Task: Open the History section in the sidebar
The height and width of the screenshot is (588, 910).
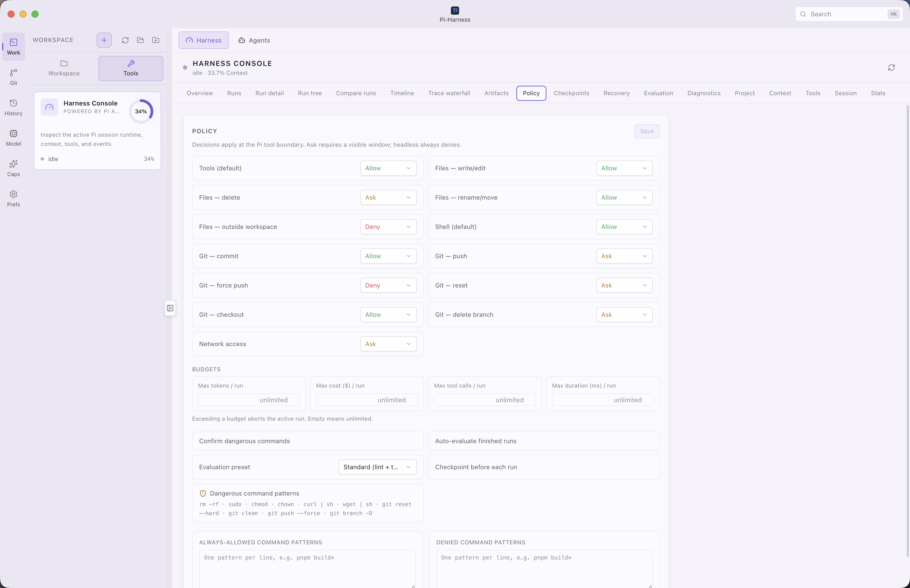Action: coord(13,108)
